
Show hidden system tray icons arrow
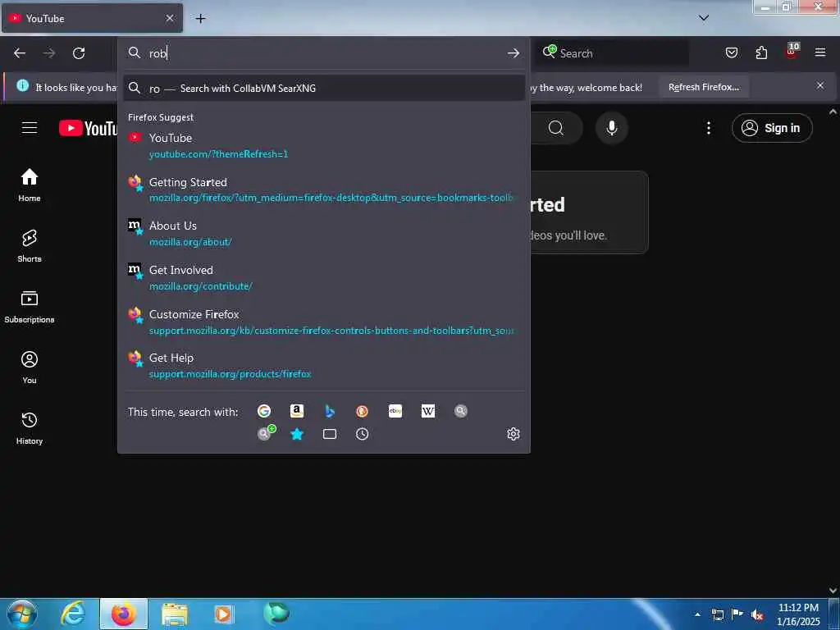[x=697, y=614]
